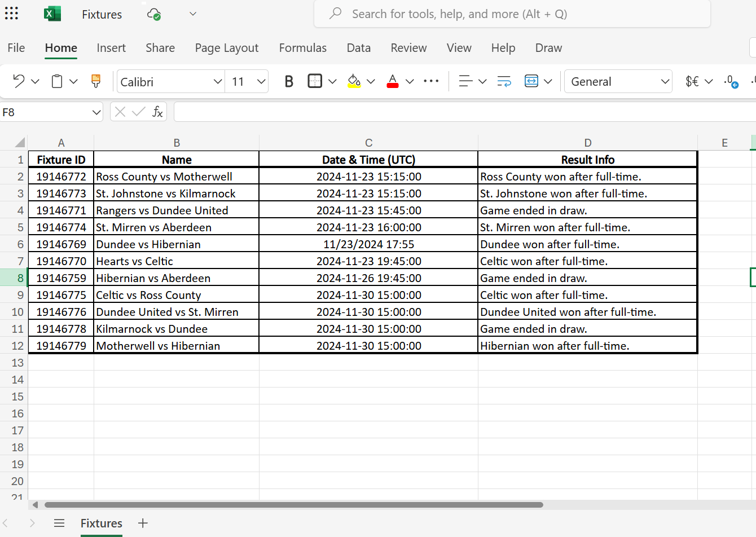Click the Fixtures file name title
This screenshot has height=537, width=756.
102,14
